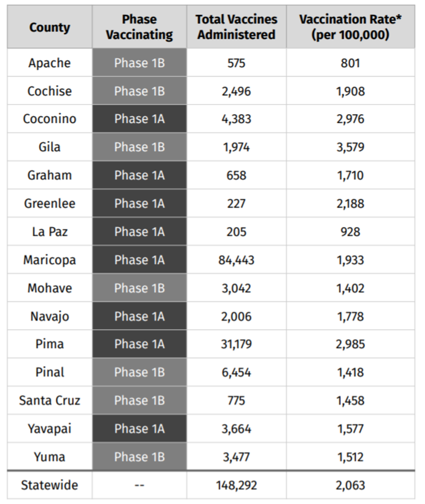
Task: Select the Navajo county cell
Action: click(x=50, y=316)
